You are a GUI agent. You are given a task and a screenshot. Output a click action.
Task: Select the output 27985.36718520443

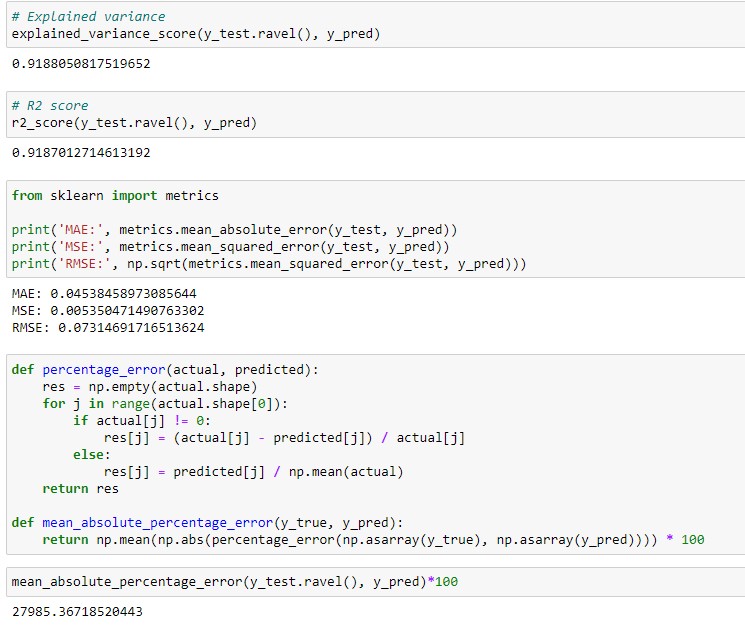coord(77,612)
